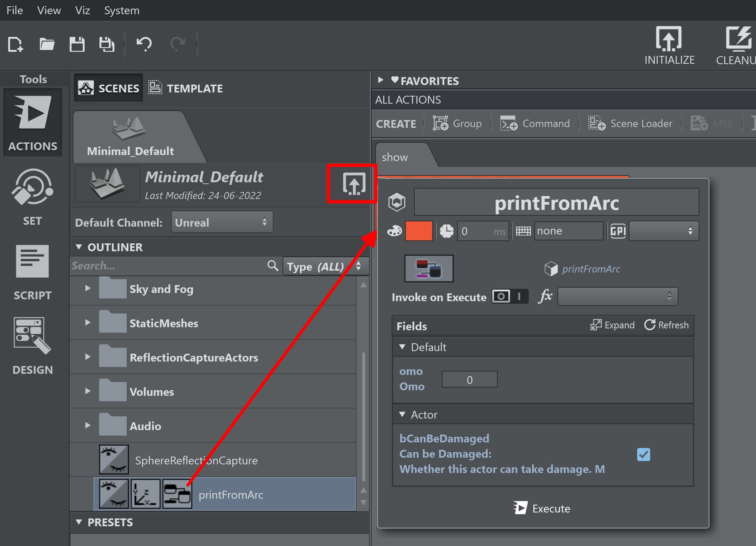Click the scene publish/initialize icon
Viewport: 756px width, 546px height.
[x=352, y=184]
